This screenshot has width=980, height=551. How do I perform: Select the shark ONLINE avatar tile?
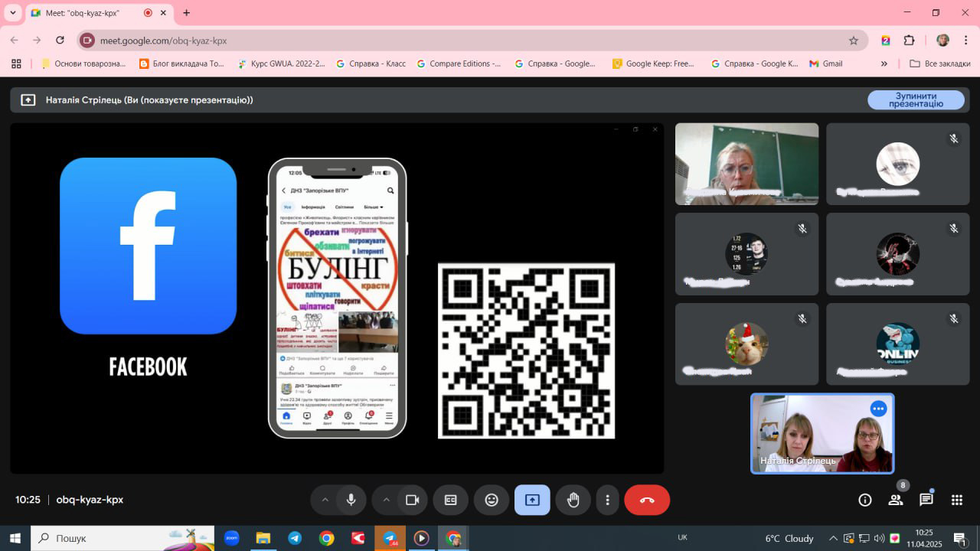pos(898,344)
